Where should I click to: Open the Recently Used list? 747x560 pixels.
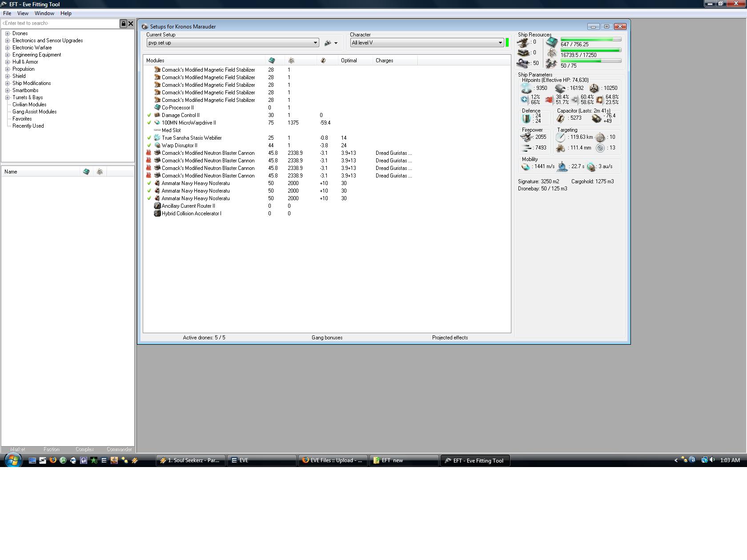[x=28, y=126]
